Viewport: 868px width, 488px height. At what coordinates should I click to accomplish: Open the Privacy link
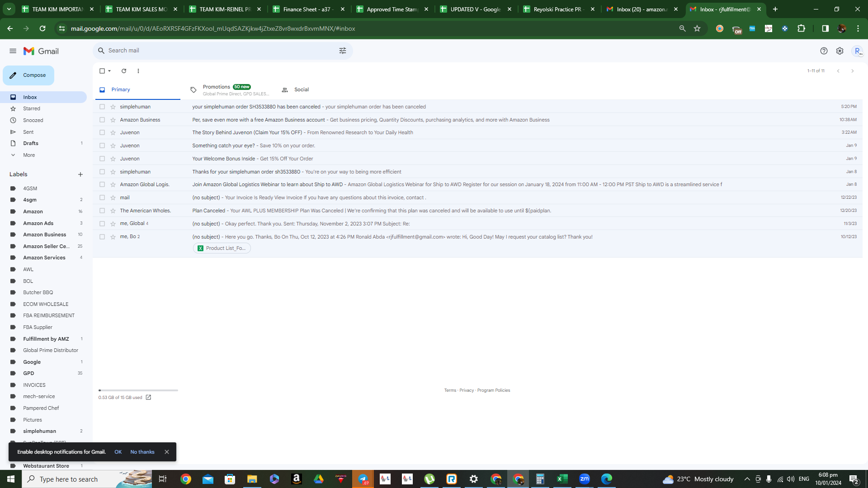(x=467, y=390)
